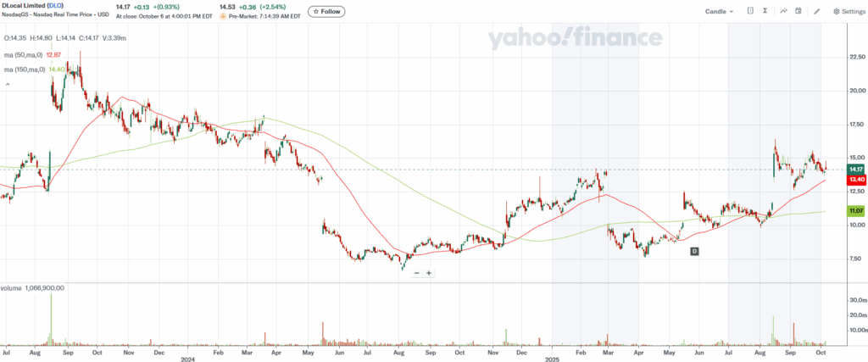Collapse the indicator legend with the caret
Image resolution: width=868 pixels, height=362 pixels.
(x=8, y=85)
